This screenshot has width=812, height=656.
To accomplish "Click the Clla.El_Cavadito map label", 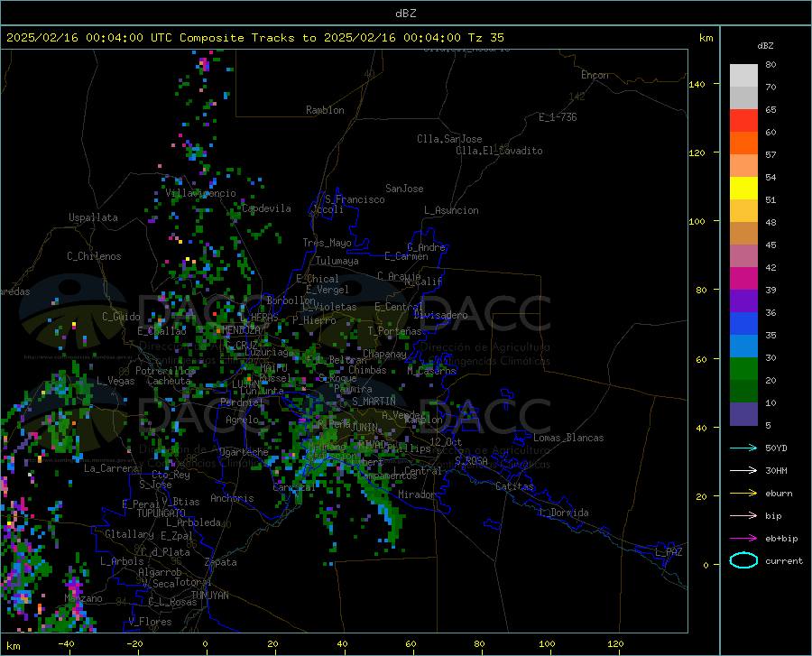I will coord(499,151).
